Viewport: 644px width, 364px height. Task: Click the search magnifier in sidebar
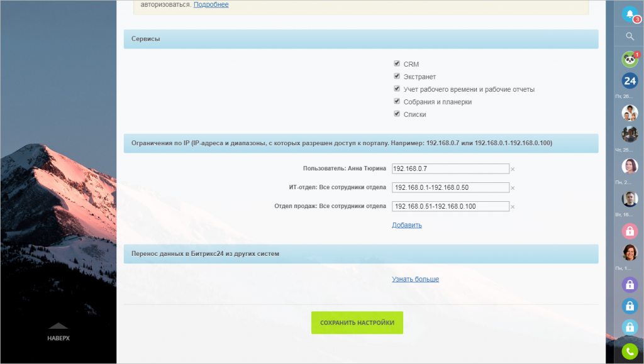(x=630, y=36)
